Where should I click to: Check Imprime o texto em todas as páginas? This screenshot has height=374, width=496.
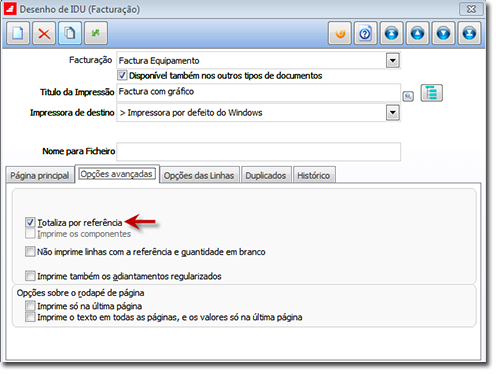[30, 317]
